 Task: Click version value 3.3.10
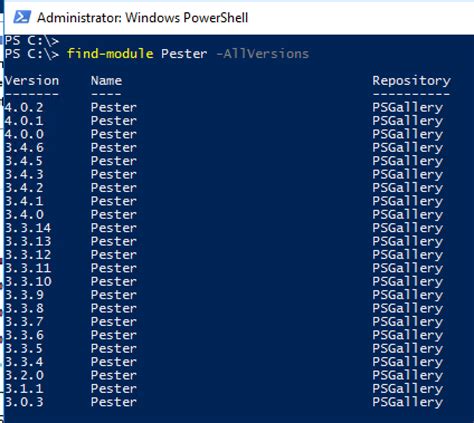point(28,281)
